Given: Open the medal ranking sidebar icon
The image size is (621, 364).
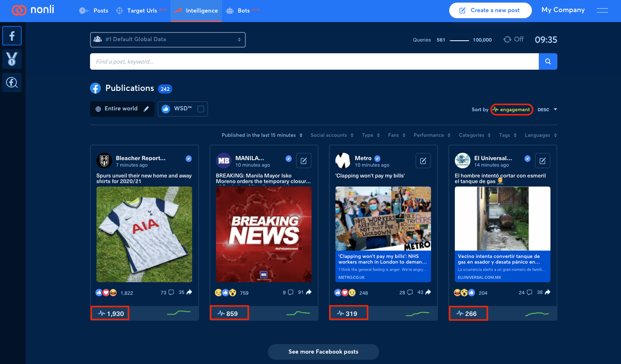Looking at the screenshot, I should click(12, 59).
